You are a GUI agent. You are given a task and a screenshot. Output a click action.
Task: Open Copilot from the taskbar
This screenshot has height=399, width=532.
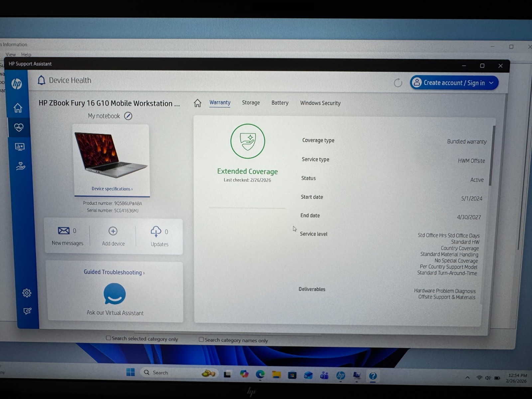coord(244,374)
